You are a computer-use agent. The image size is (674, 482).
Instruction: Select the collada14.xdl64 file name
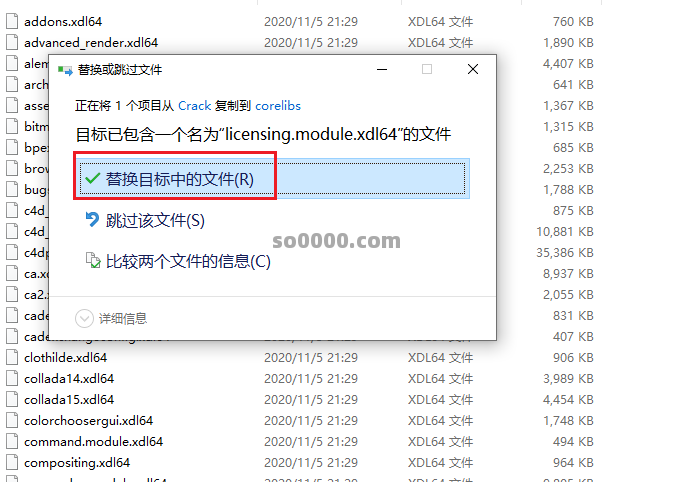pyautogui.click(x=69, y=378)
